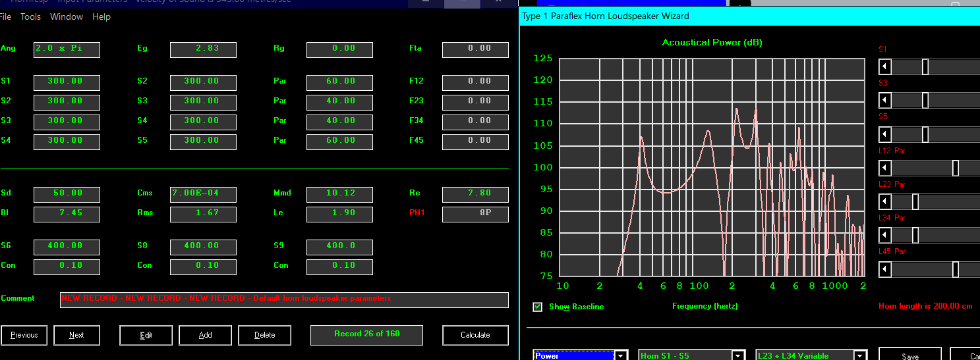Expand the Horn S1 - S5 dropdown arrow
The width and height of the screenshot is (980, 360).
click(x=739, y=355)
